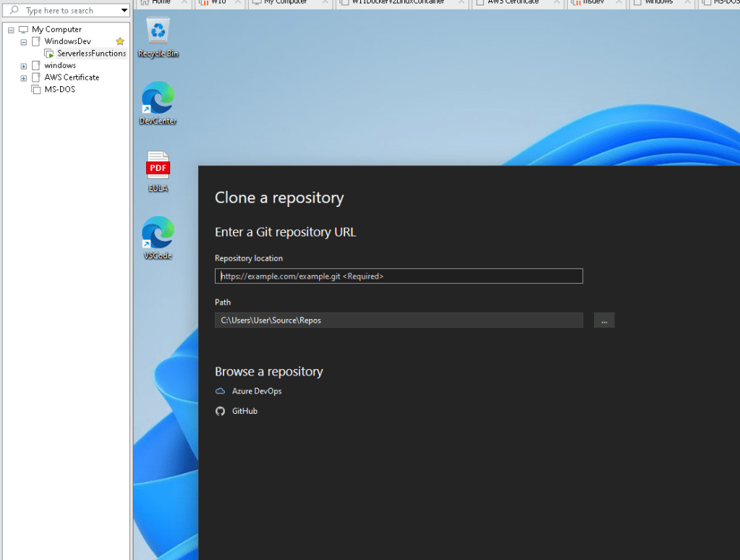Switch to the Home tab
740x560 pixels.
161,2
